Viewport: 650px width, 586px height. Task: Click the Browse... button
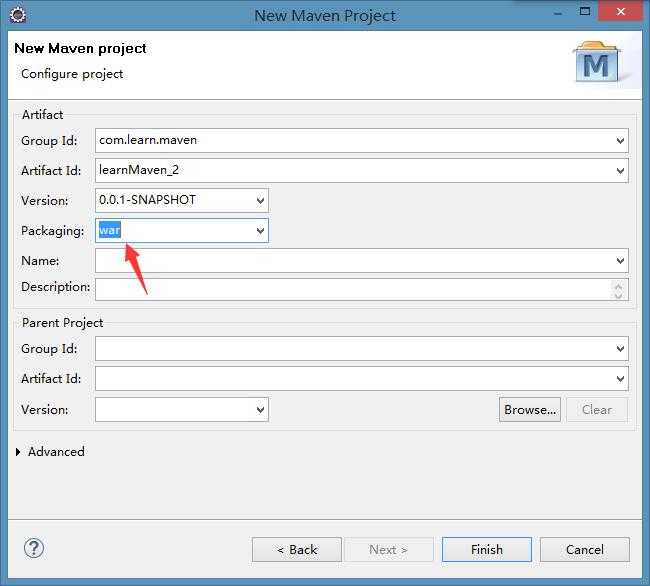(x=530, y=409)
